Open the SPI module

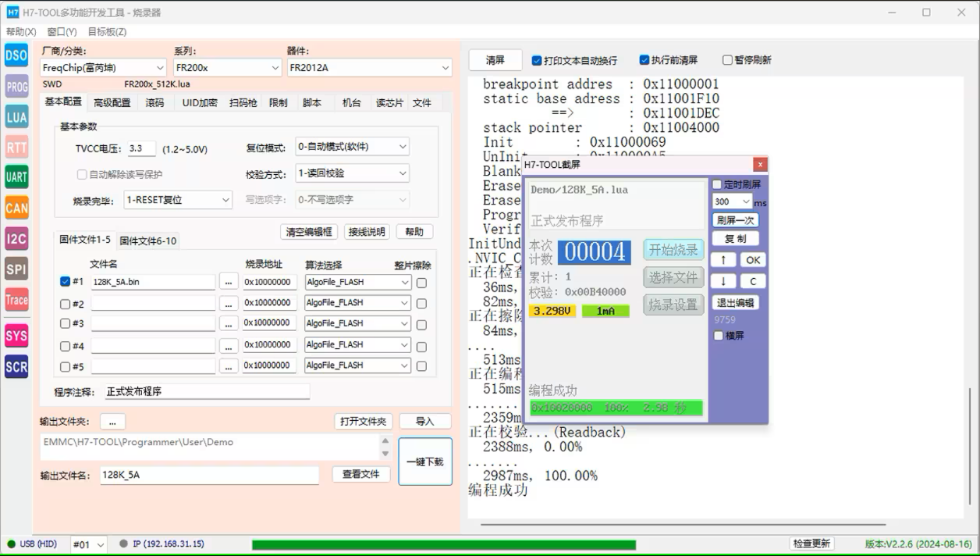(x=16, y=269)
